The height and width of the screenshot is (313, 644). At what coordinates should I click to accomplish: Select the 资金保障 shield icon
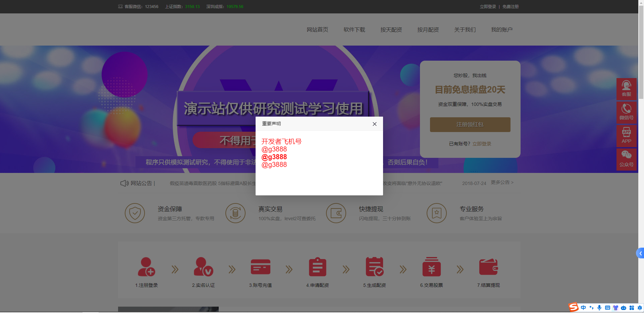pos(135,213)
